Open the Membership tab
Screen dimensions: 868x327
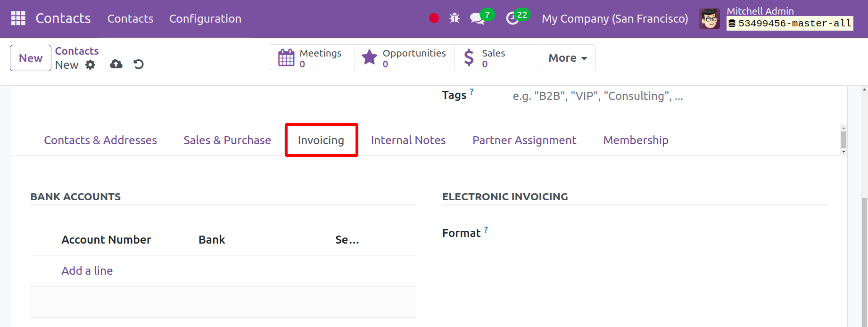click(636, 140)
